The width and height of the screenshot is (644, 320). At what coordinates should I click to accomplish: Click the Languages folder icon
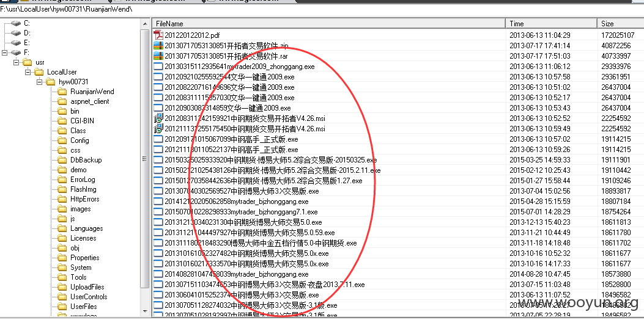click(x=62, y=228)
